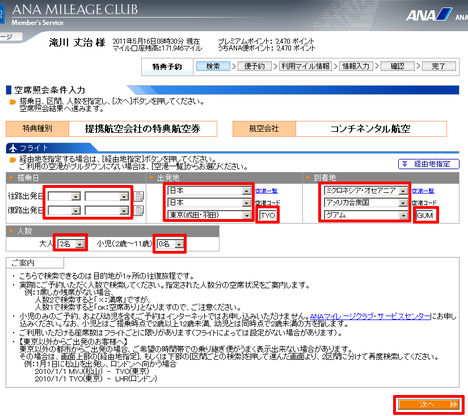Click the 特典種別 label
The height and width of the screenshot is (416, 468).
[37, 129]
